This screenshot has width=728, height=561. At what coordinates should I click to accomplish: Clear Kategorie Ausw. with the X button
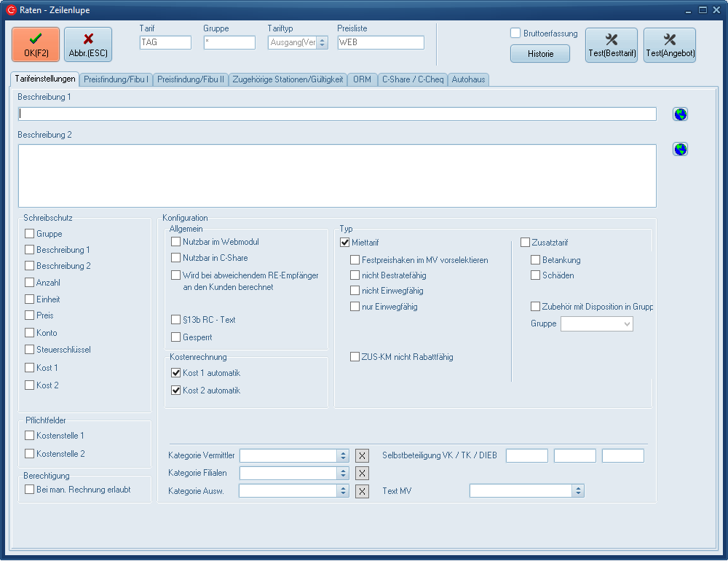[x=362, y=491]
